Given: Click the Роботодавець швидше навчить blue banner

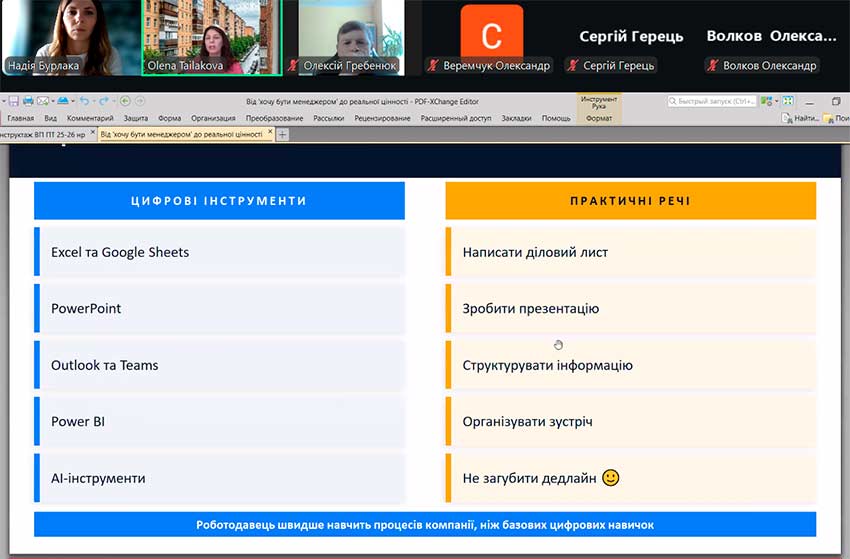Looking at the screenshot, I should pyautogui.click(x=425, y=524).
